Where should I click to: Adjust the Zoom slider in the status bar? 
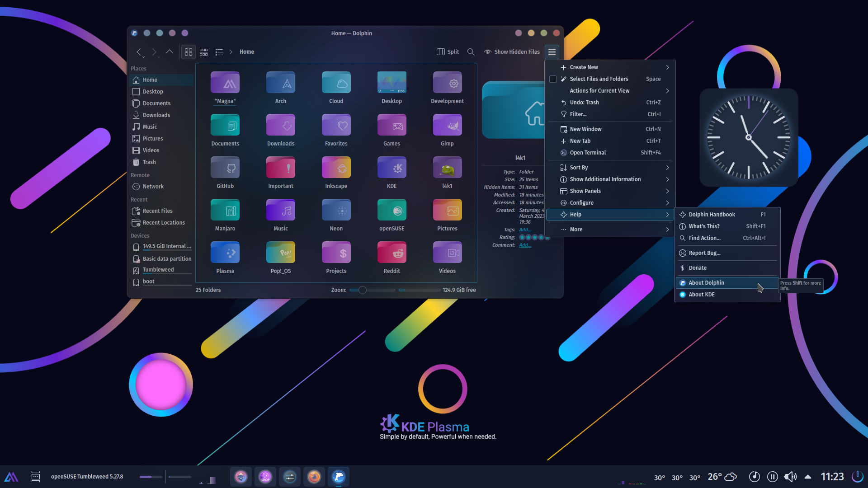pyautogui.click(x=372, y=290)
